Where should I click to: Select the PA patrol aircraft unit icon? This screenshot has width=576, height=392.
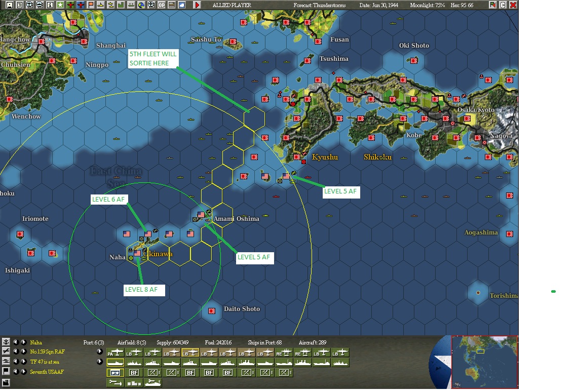click(x=116, y=353)
